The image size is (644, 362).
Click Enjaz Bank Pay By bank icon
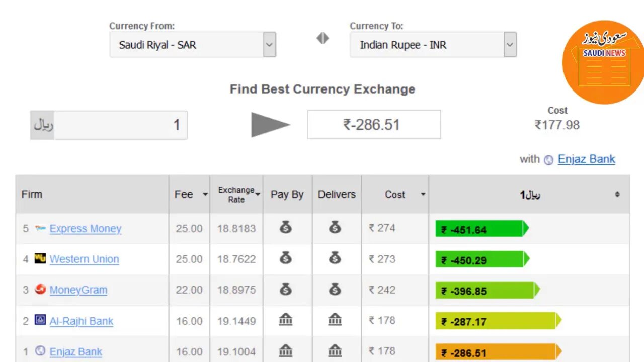[286, 350]
